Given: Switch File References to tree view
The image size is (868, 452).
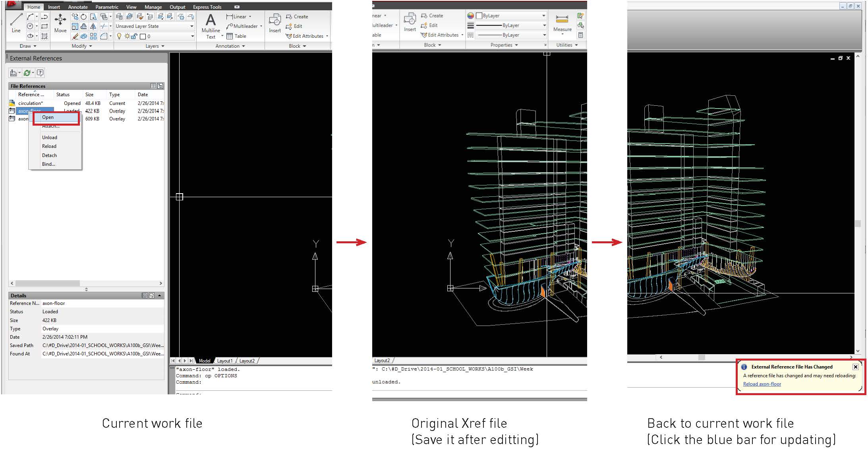Looking at the screenshot, I should [x=160, y=86].
